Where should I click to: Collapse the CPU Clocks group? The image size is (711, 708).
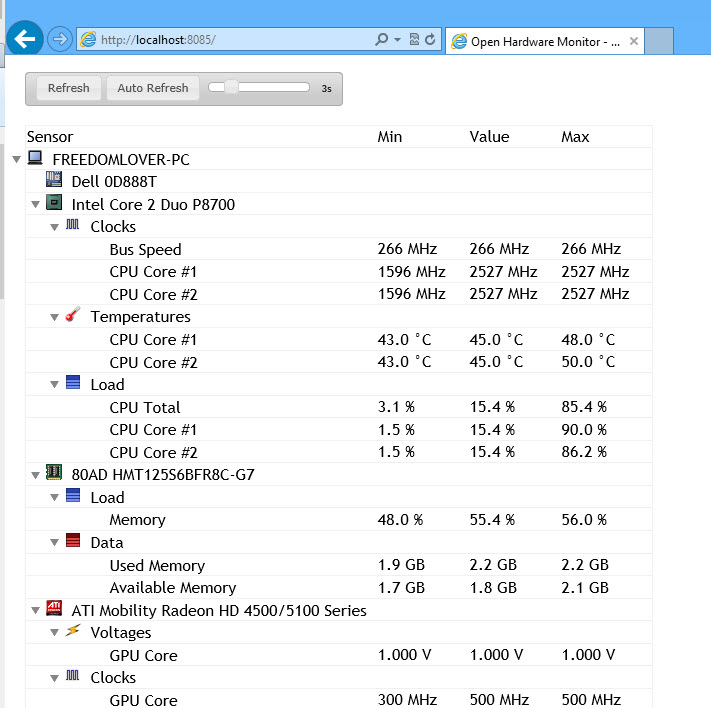[54, 227]
